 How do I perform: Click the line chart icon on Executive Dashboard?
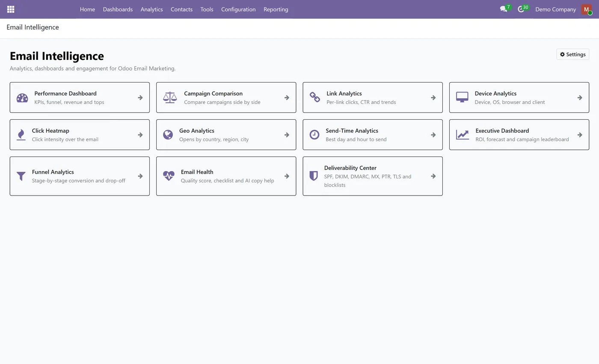point(463,135)
